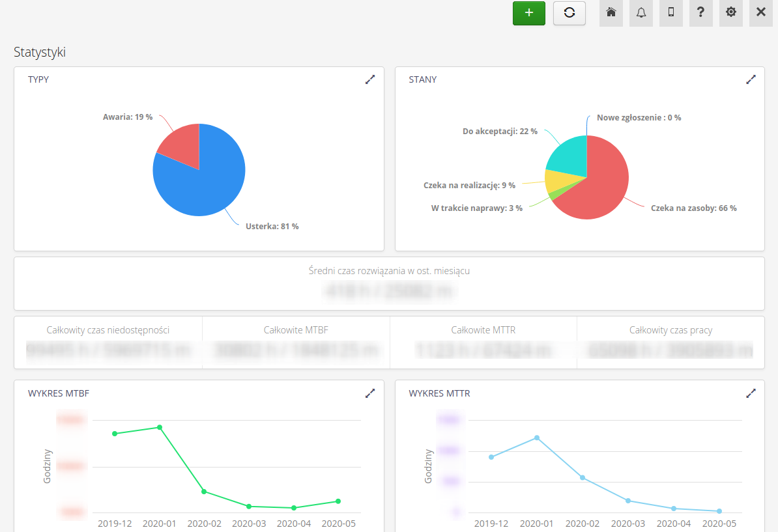Viewport: 778px width, 532px height.
Task: Go to the home page icon
Action: (611, 13)
